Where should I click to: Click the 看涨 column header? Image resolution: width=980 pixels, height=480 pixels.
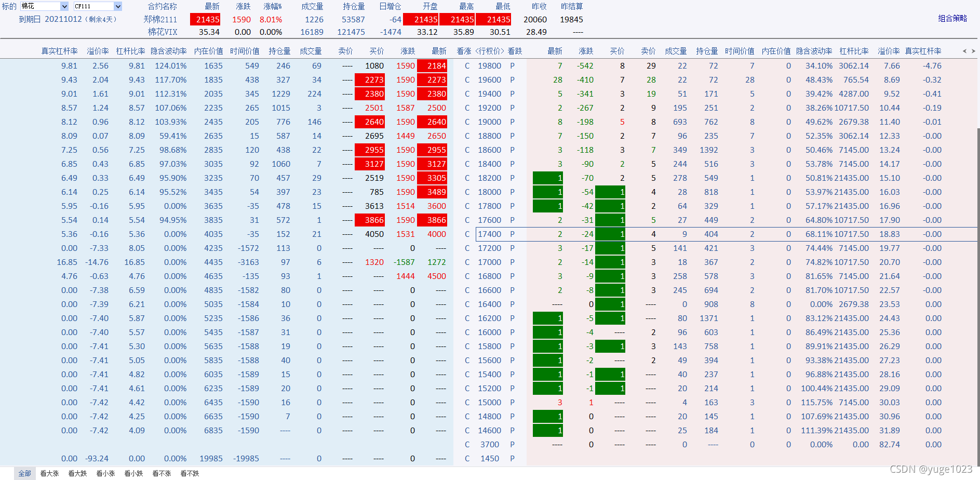[x=464, y=51]
